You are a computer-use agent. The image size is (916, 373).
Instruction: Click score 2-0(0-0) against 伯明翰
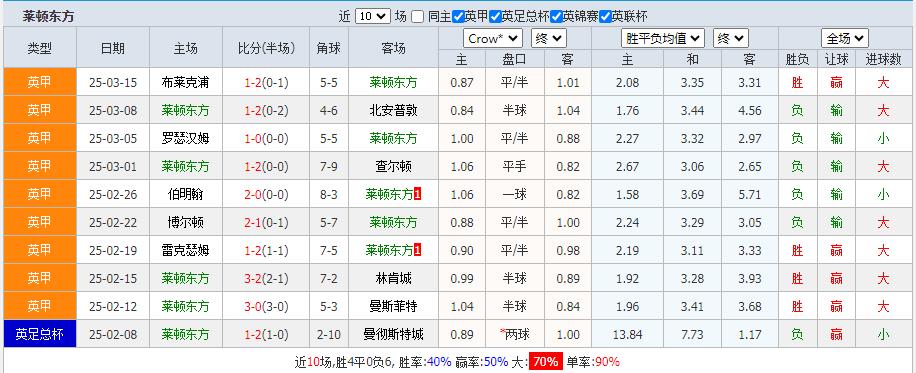click(266, 194)
